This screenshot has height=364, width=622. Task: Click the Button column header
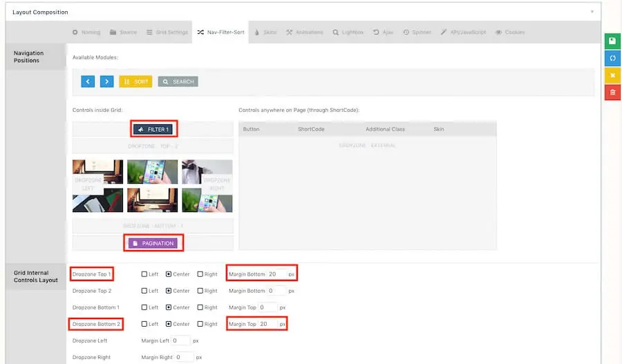pos(251,129)
